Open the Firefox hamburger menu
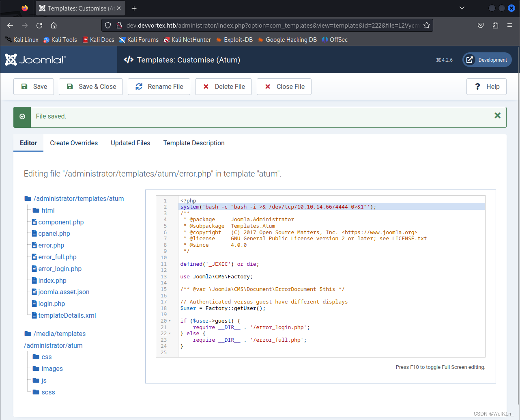This screenshot has height=420, width=520. 510,25
